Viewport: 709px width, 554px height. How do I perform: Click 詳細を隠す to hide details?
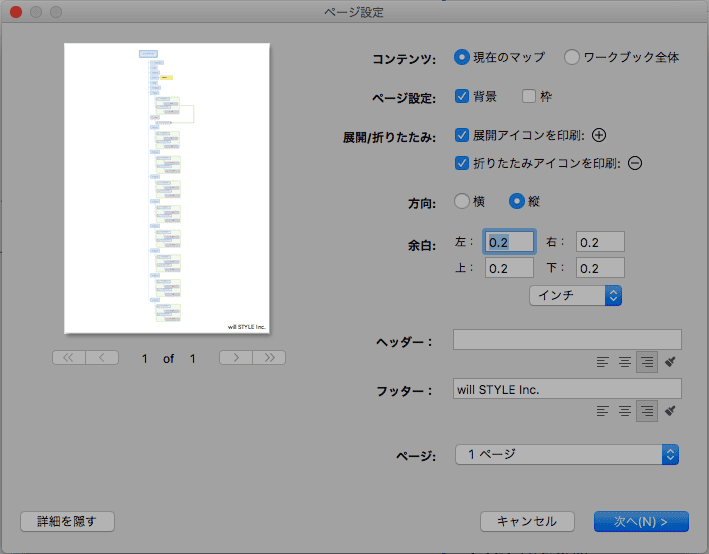67,521
